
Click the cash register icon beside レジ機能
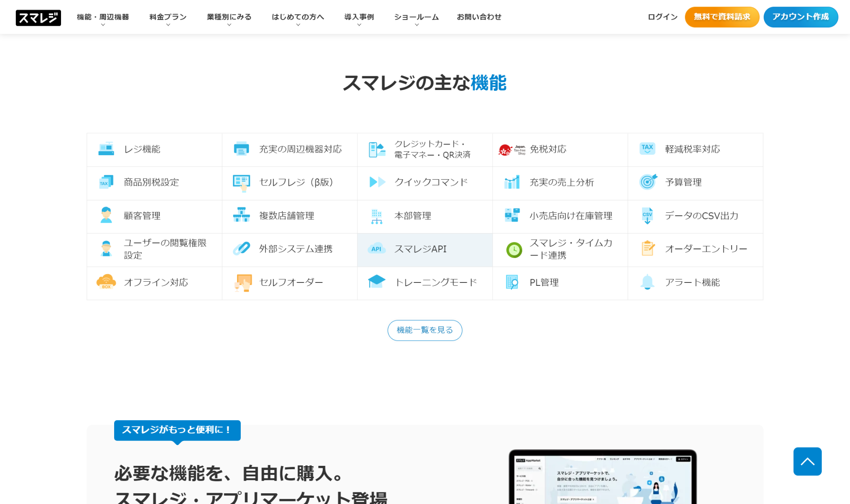coord(106,149)
